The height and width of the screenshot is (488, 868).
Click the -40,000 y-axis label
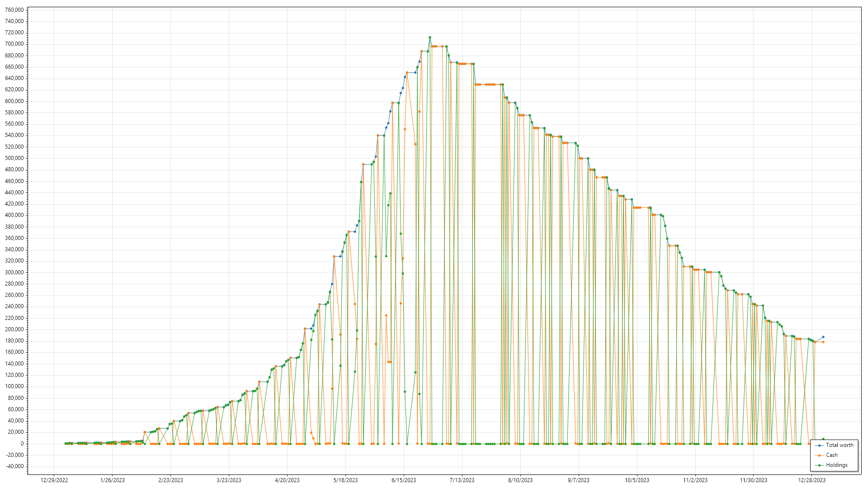pos(15,466)
